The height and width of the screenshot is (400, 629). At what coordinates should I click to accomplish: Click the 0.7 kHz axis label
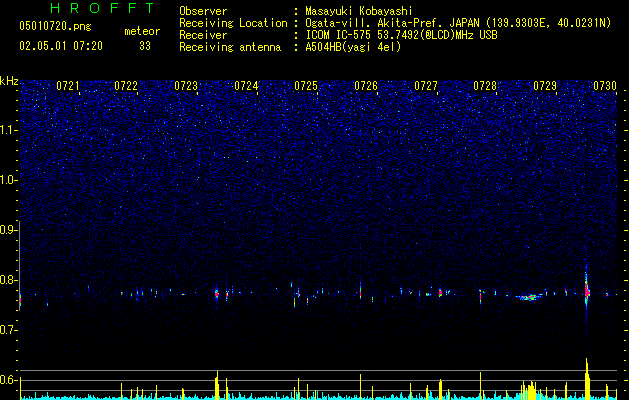click(x=8, y=330)
